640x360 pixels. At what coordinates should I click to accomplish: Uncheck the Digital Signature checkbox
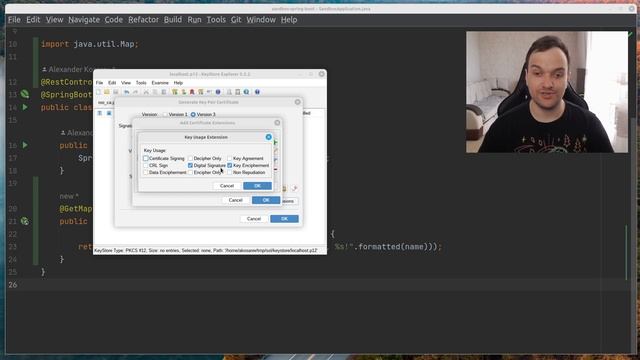click(x=190, y=165)
